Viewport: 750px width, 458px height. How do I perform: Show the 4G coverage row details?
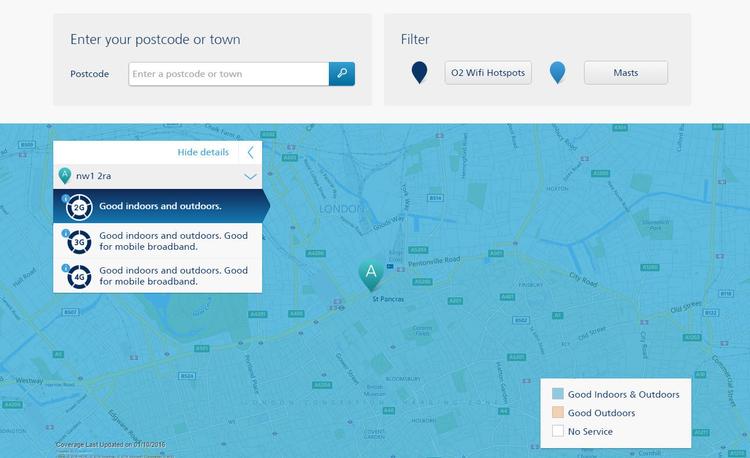point(173,276)
